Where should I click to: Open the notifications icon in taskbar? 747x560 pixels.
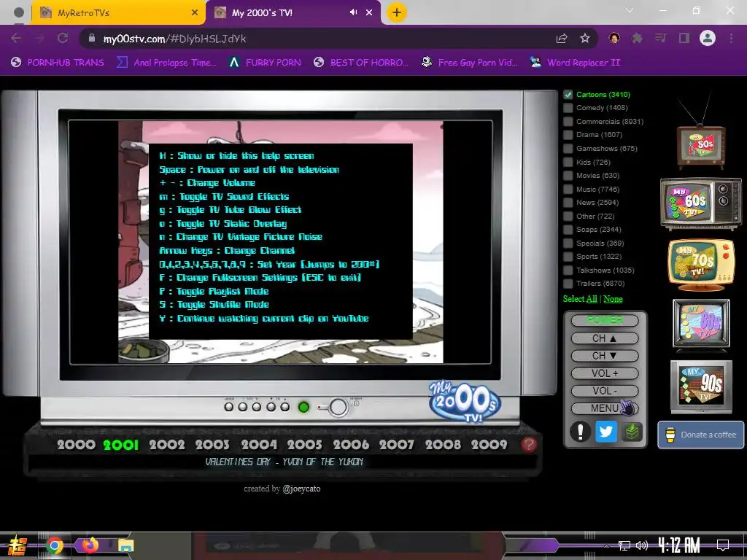point(723,545)
